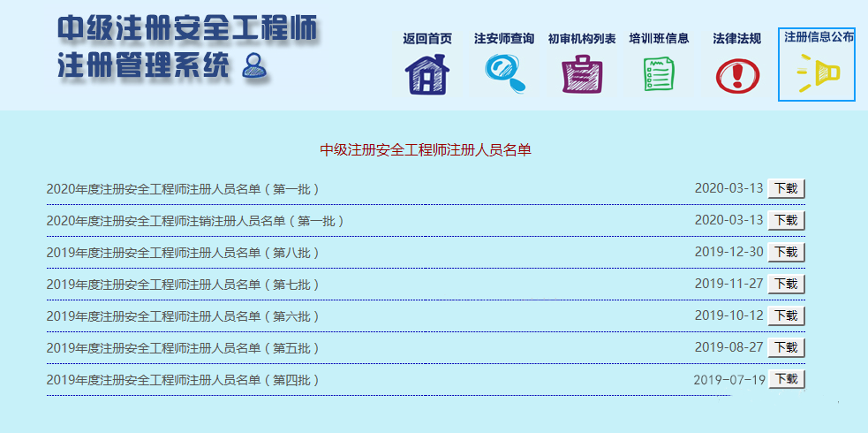868x433 pixels.
Task: Click 下载 for the 2019 第六批 list
Action: click(786, 316)
